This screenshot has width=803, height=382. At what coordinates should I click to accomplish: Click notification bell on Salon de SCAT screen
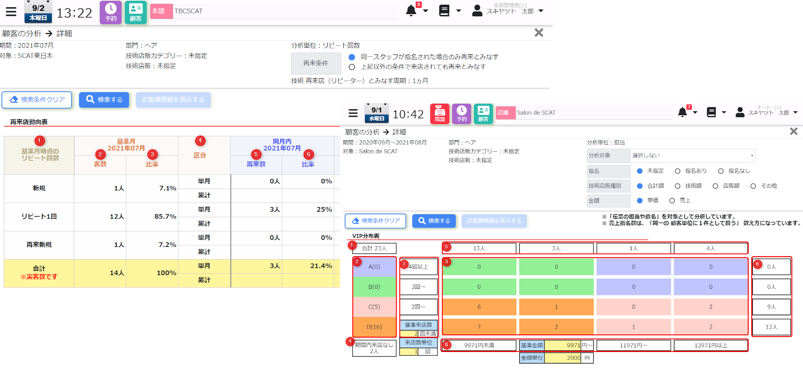(x=682, y=113)
